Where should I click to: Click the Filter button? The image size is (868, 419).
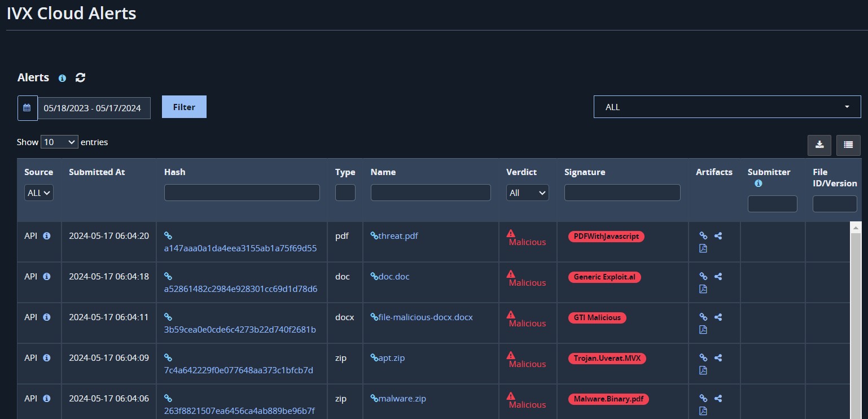pyautogui.click(x=184, y=107)
